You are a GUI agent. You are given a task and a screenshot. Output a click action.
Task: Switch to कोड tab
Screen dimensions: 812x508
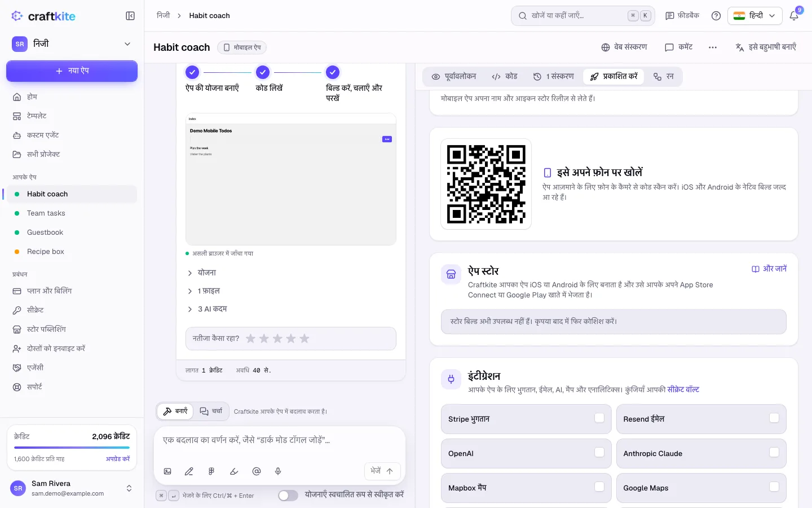(x=505, y=77)
